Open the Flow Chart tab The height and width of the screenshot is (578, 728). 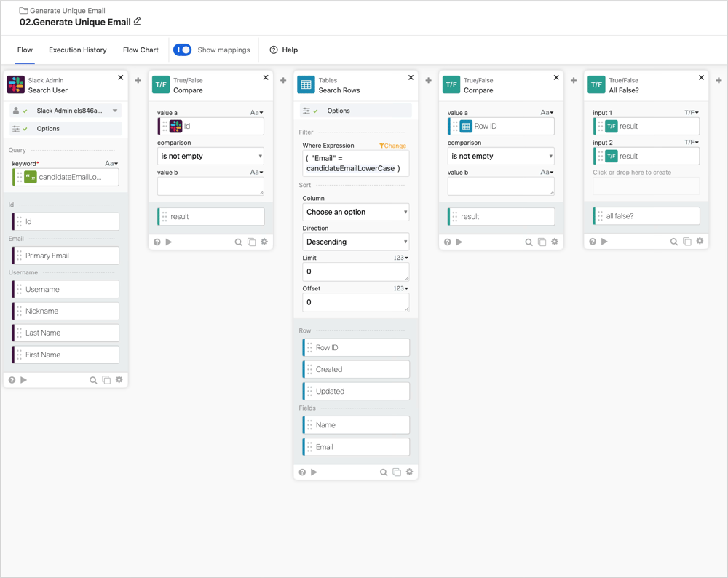[141, 50]
